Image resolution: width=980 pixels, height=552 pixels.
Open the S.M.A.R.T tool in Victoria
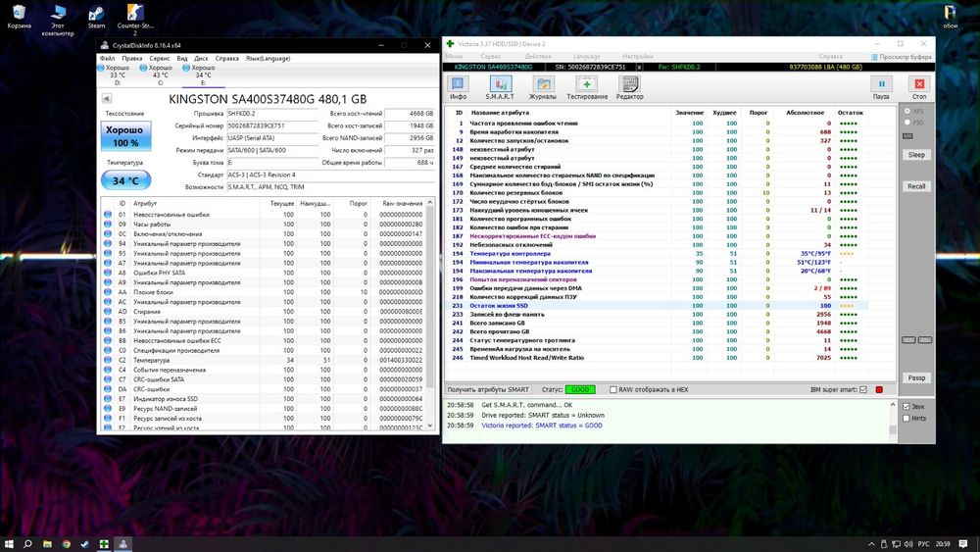click(x=500, y=87)
